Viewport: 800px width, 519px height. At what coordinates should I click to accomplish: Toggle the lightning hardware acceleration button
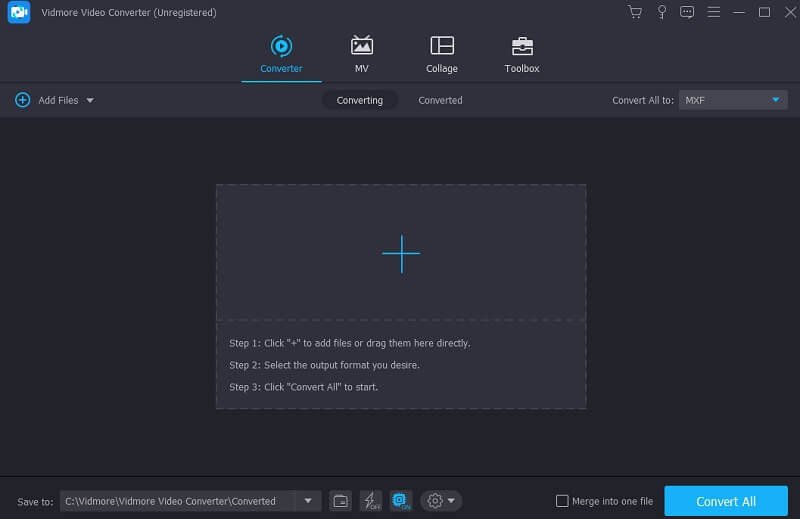coord(370,501)
